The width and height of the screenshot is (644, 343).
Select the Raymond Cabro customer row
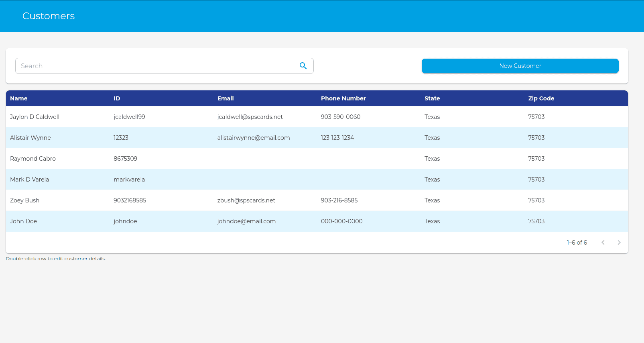[33, 159]
